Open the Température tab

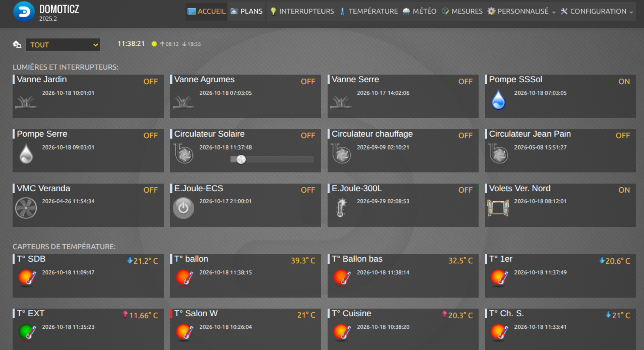pos(369,11)
